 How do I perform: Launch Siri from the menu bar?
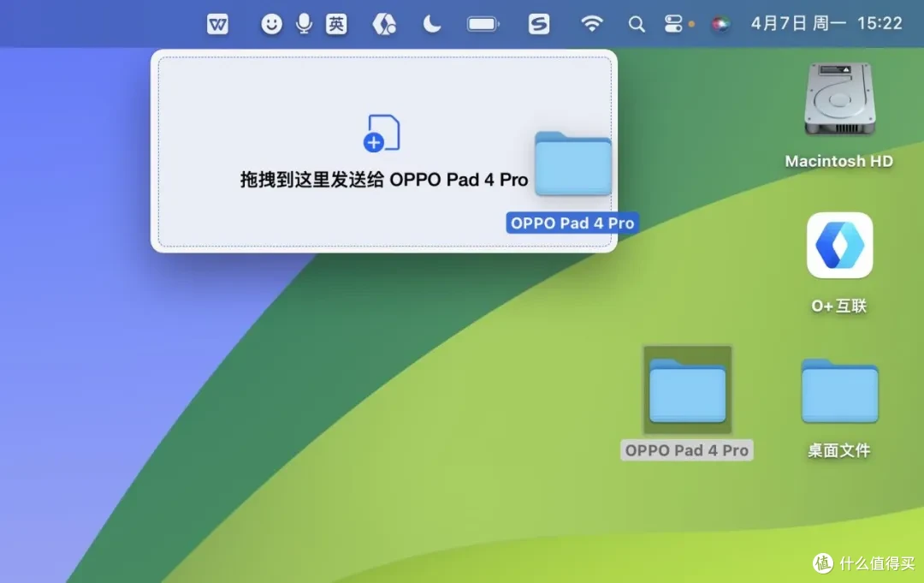(x=720, y=24)
